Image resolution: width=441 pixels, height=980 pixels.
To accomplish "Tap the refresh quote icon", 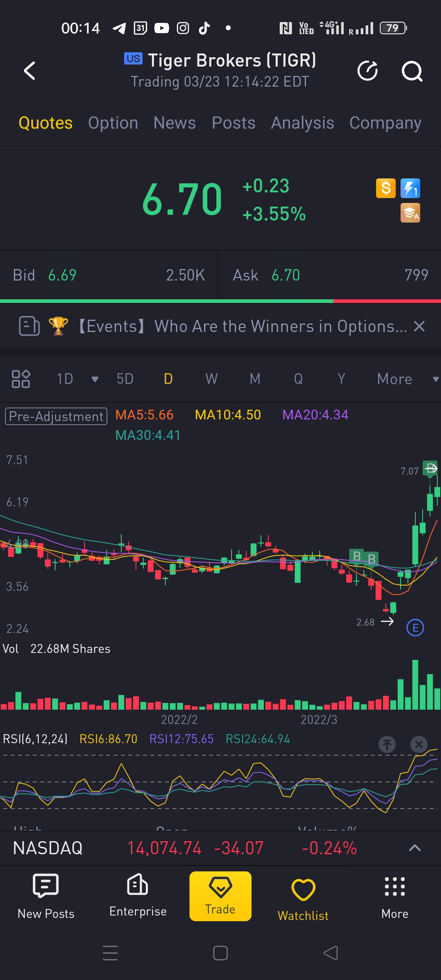I will (367, 71).
